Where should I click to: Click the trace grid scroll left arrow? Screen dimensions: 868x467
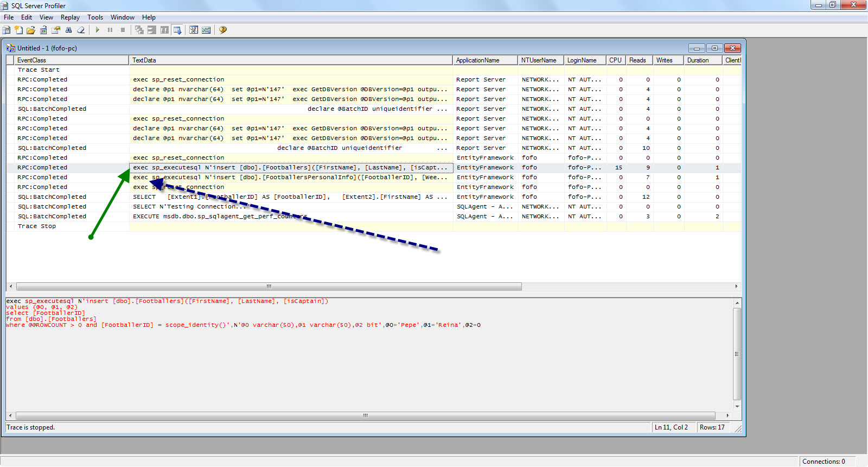pyautogui.click(x=11, y=286)
